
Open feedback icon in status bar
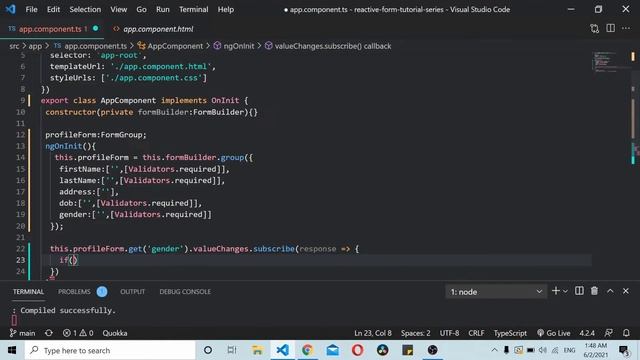coord(609,333)
